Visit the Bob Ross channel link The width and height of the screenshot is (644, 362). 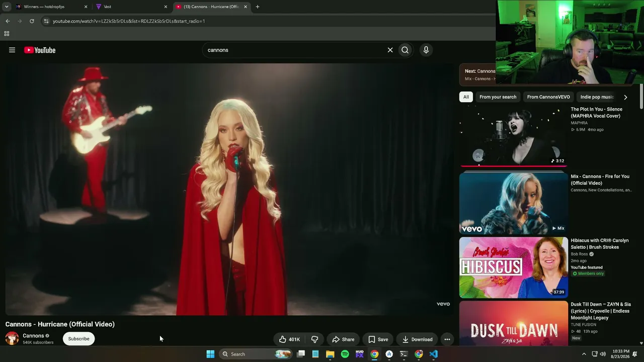(x=579, y=254)
